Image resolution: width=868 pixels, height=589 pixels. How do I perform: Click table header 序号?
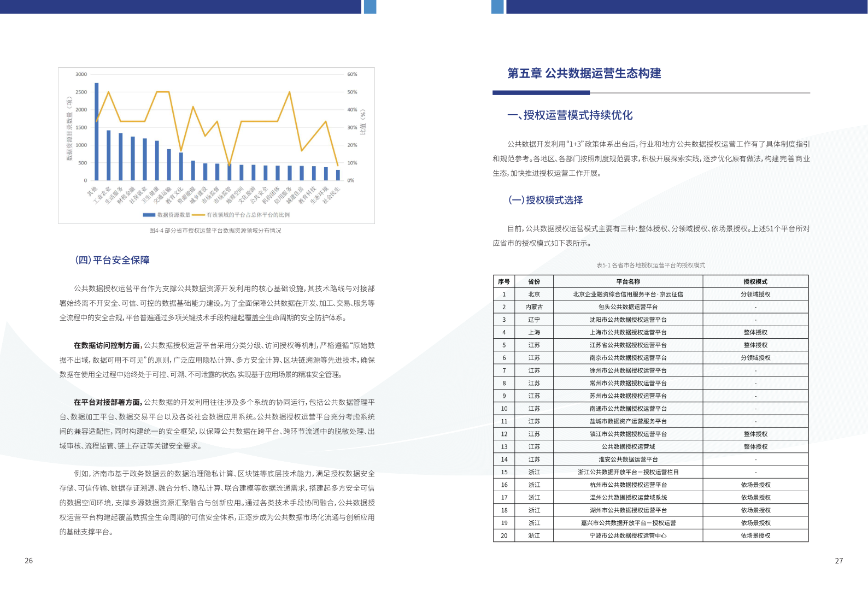tap(504, 282)
